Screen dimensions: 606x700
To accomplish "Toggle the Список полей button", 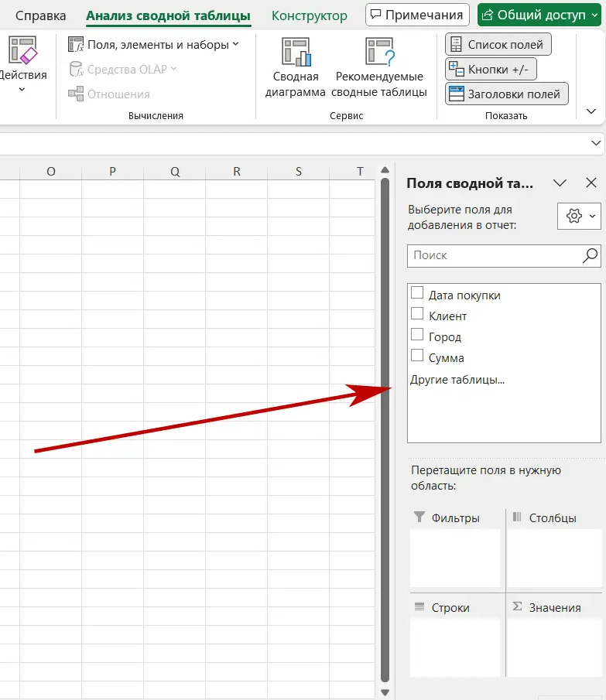I will pos(498,45).
